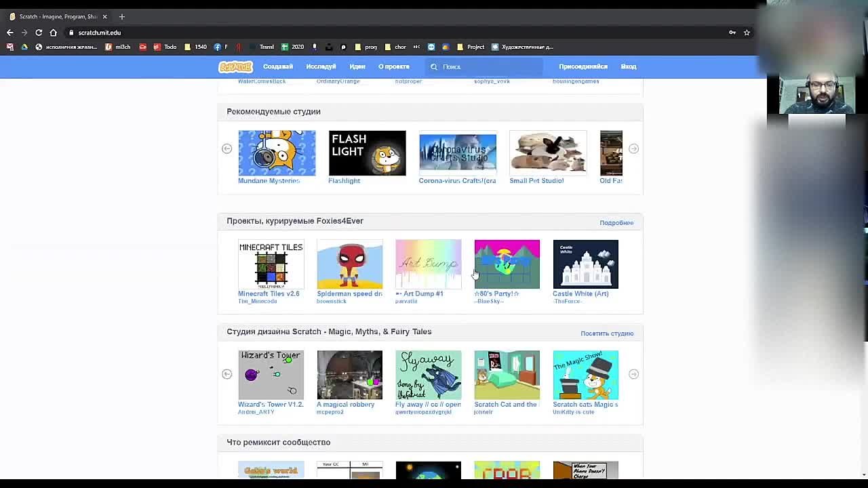This screenshot has height=488, width=868.
Task: Open a new browser tab
Action: pyautogui.click(x=122, y=16)
